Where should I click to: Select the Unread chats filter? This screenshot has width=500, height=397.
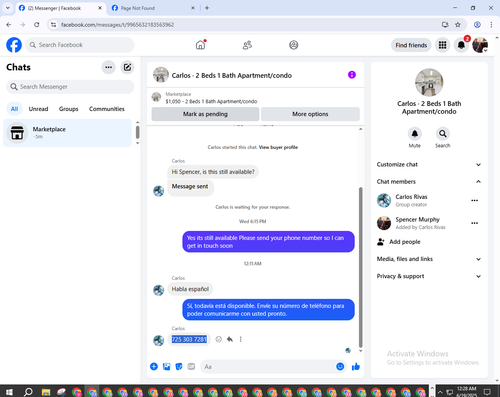click(38, 109)
